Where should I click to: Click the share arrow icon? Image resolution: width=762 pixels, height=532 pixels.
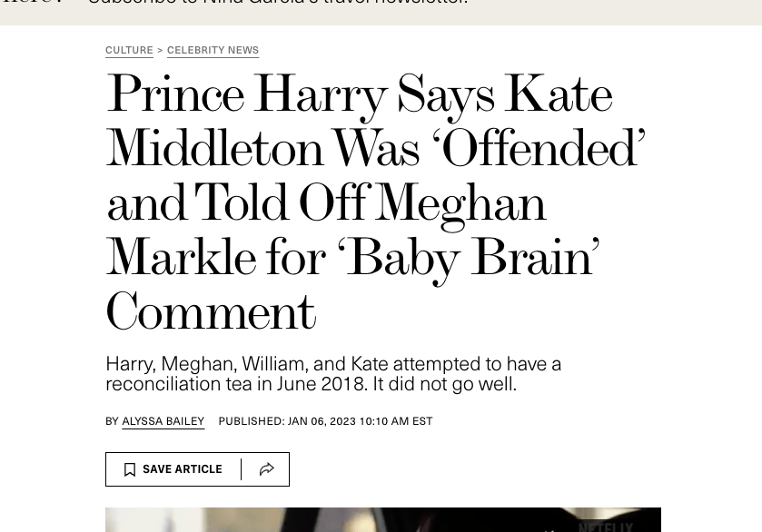tap(267, 469)
